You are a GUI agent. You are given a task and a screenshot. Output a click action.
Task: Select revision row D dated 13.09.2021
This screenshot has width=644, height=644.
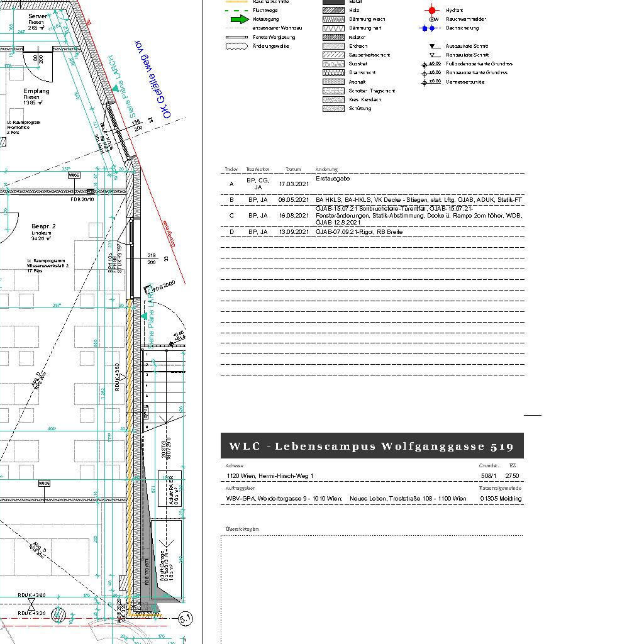pyautogui.click(x=371, y=232)
